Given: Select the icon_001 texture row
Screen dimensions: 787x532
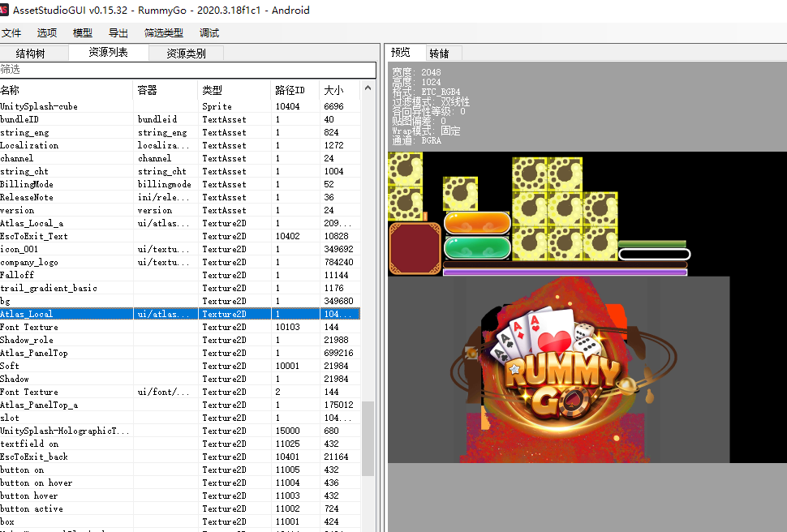Looking at the screenshot, I should (180, 250).
